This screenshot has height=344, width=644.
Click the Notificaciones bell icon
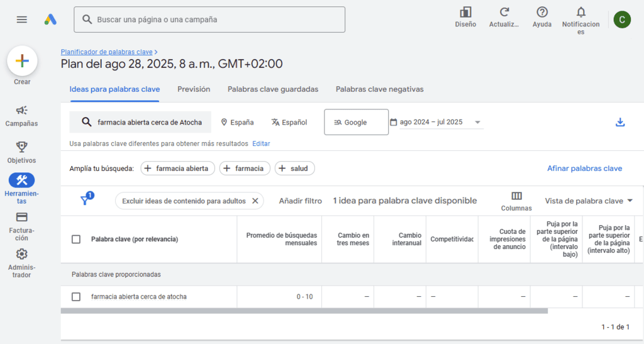580,13
